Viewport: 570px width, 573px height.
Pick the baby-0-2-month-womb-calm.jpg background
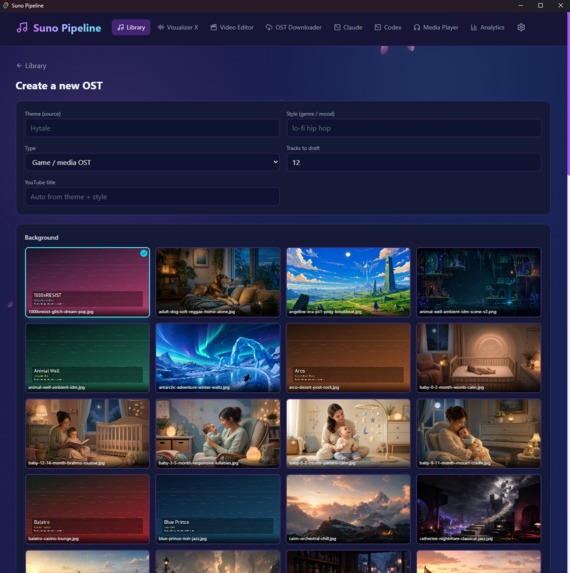[479, 358]
